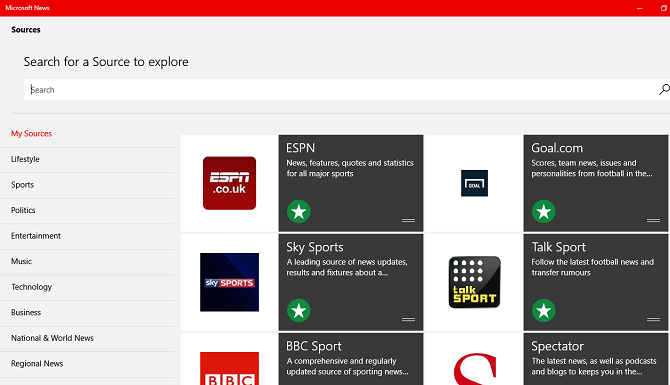Image resolution: width=670 pixels, height=385 pixels.
Task: Open the Goal.com source title
Action: coord(557,148)
